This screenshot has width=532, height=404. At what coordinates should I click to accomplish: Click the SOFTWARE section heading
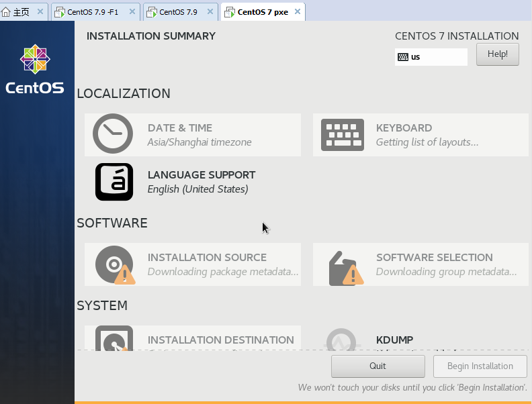coord(112,223)
